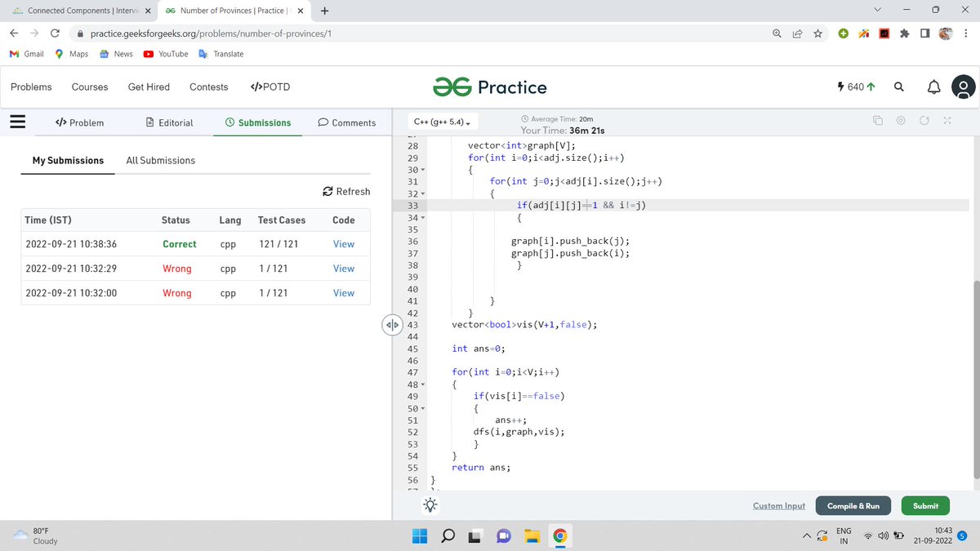Open the Courses menu item
Screen dimensions: 980x551
(90, 87)
